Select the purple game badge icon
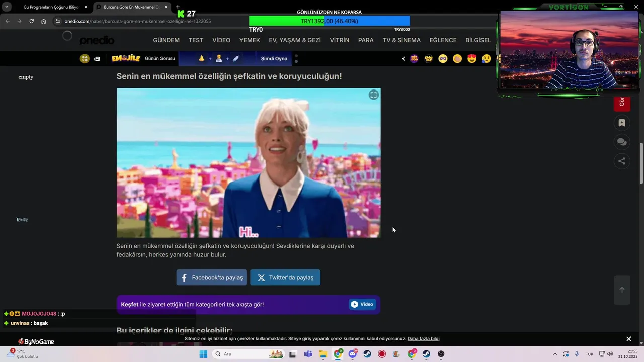The width and height of the screenshot is (644, 362). coord(414,59)
